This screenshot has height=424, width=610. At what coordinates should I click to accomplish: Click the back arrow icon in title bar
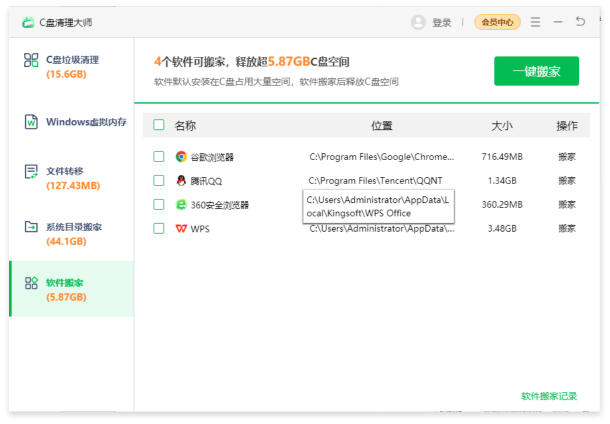click(x=581, y=22)
